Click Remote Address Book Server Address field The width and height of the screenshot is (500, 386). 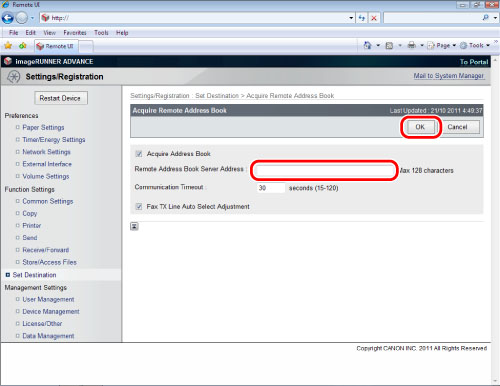[x=325, y=170]
